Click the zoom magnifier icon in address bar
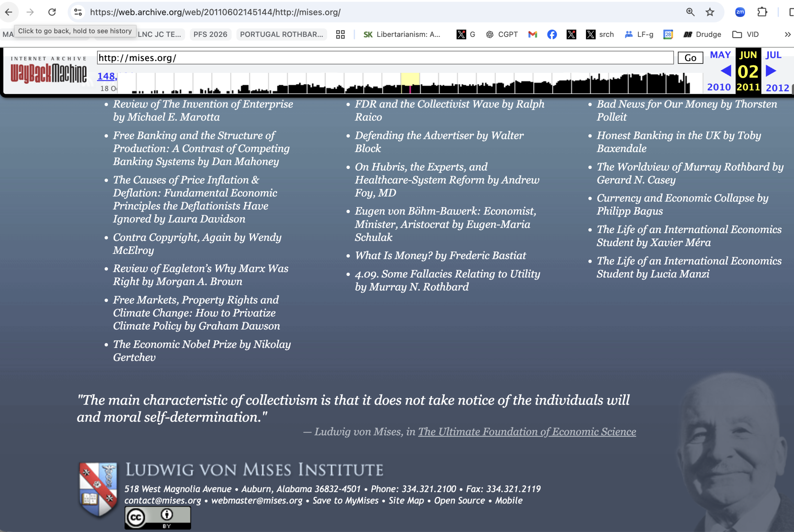The height and width of the screenshot is (532, 794). pos(690,12)
